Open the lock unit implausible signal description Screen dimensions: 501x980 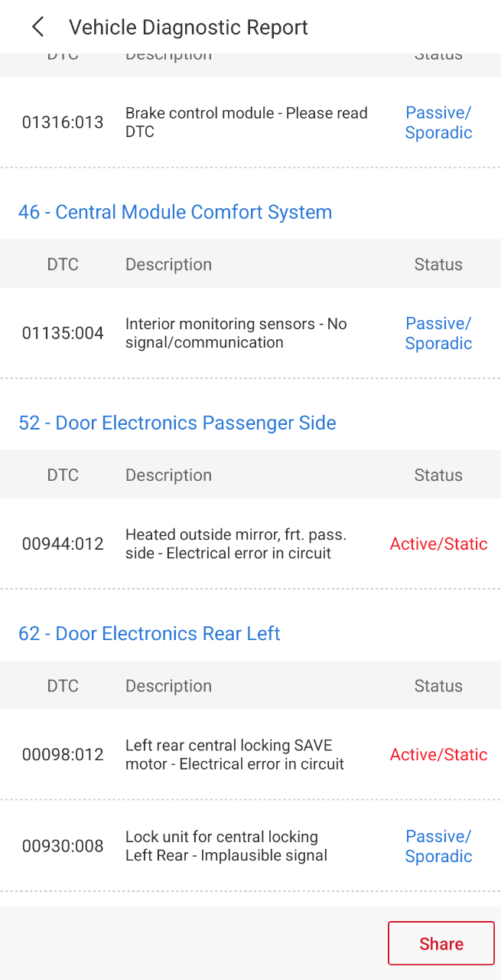pyautogui.click(x=226, y=846)
